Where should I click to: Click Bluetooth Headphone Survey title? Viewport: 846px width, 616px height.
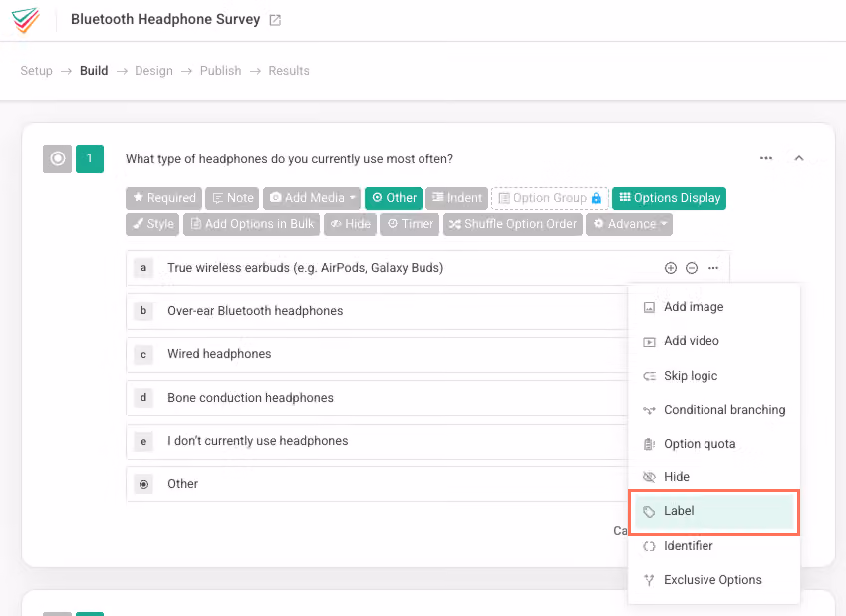165,19
